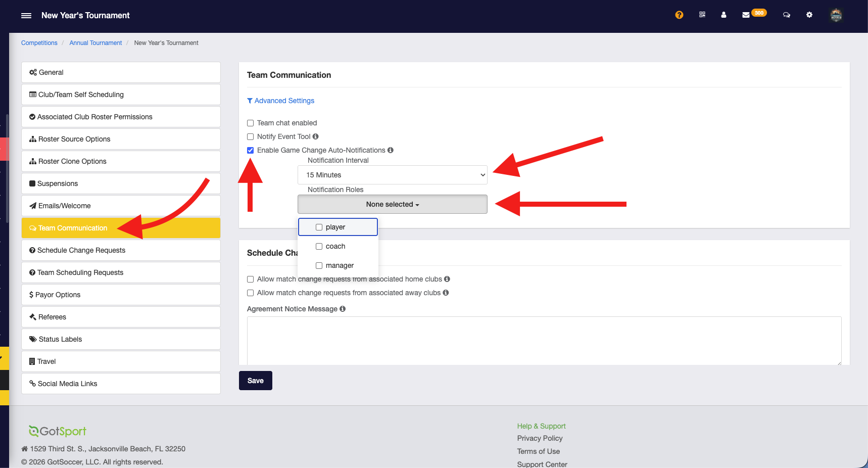This screenshot has height=468, width=868.
Task: Expand the Advanced Settings filter link
Action: [x=281, y=101]
